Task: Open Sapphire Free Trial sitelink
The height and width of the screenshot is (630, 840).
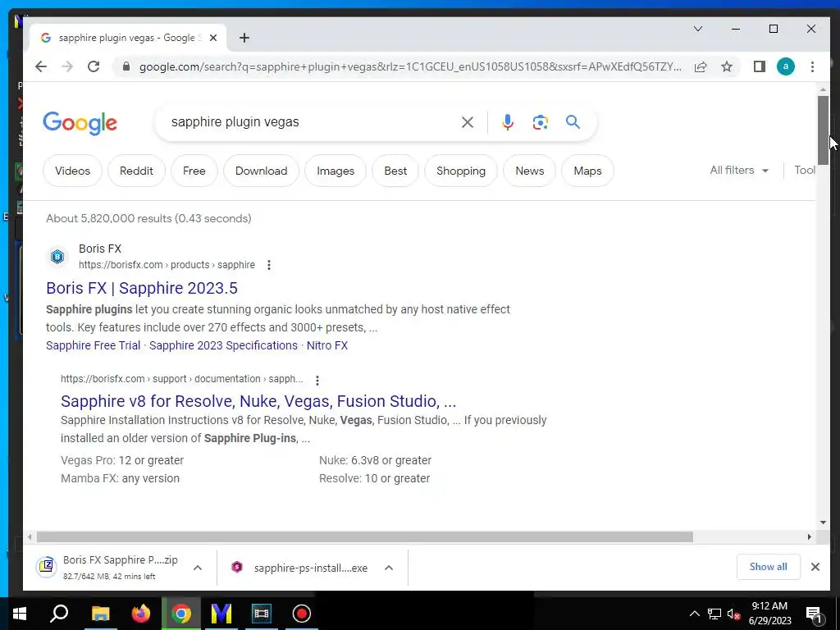Action: tap(94, 345)
